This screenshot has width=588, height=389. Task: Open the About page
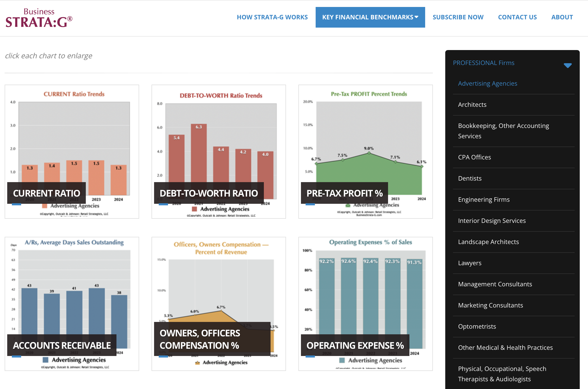562,17
